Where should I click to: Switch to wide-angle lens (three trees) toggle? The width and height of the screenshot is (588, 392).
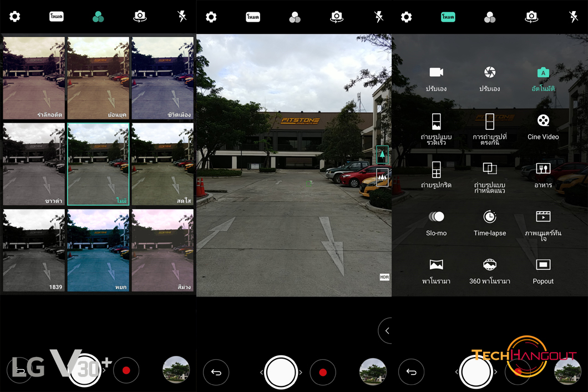click(x=382, y=177)
